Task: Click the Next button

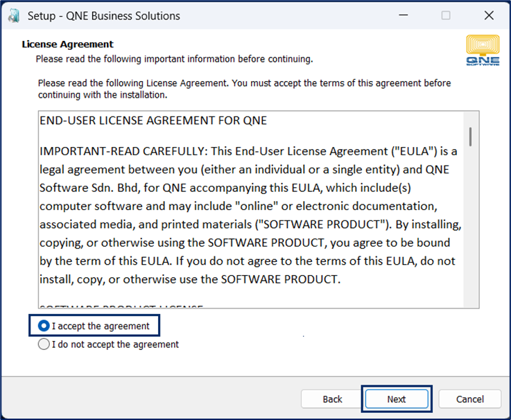Action: (397, 399)
